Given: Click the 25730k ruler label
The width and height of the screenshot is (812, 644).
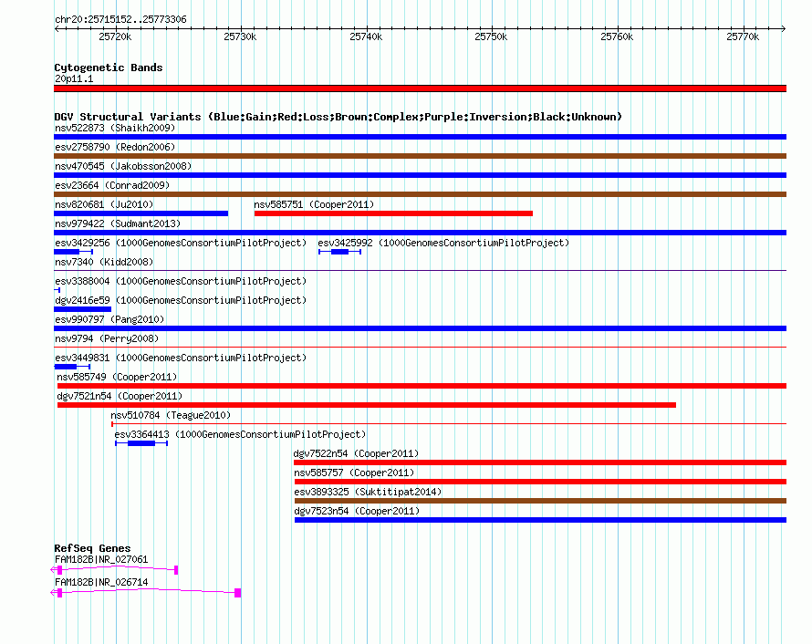Looking at the screenshot, I should (x=240, y=36).
